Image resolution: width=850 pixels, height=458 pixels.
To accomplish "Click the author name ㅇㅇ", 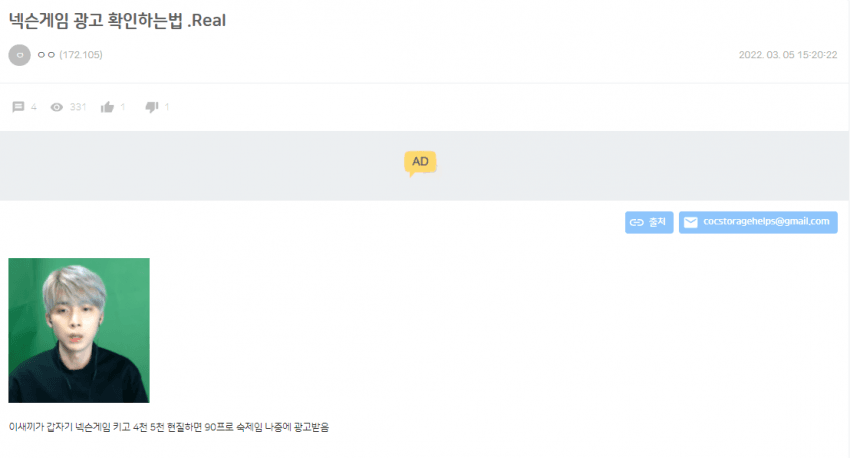I will [x=46, y=55].
